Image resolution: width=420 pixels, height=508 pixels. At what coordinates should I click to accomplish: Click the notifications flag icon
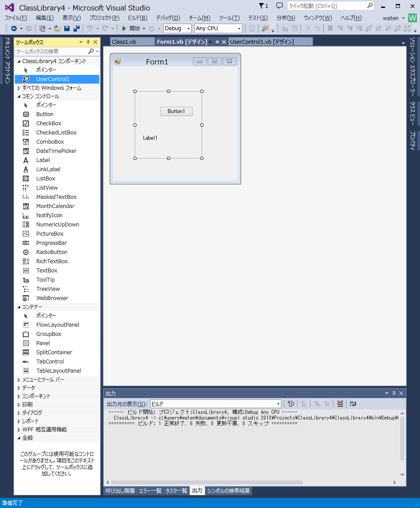[x=263, y=6]
